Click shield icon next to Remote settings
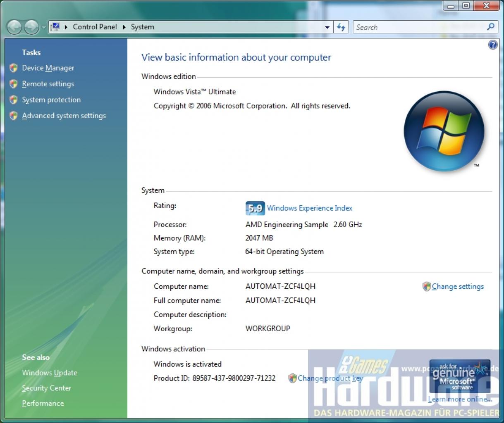This screenshot has width=504, height=423. click(14, 84)
